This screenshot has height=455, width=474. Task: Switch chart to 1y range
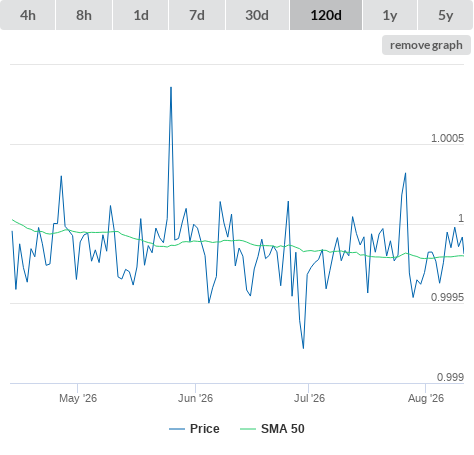pyautogui.click(x=390, y=15)
